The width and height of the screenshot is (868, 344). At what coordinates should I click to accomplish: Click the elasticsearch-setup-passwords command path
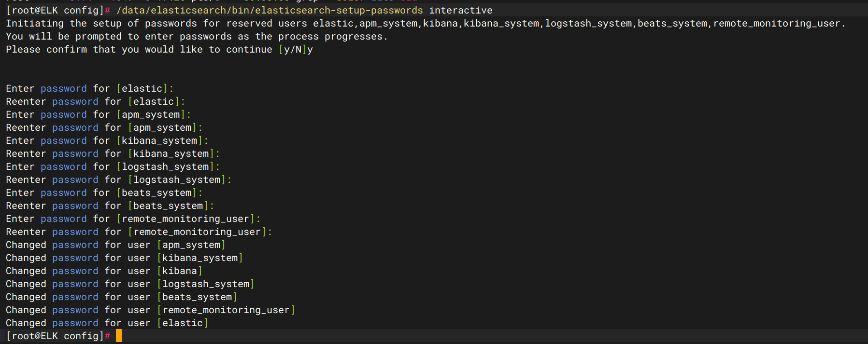click(270, 10)
